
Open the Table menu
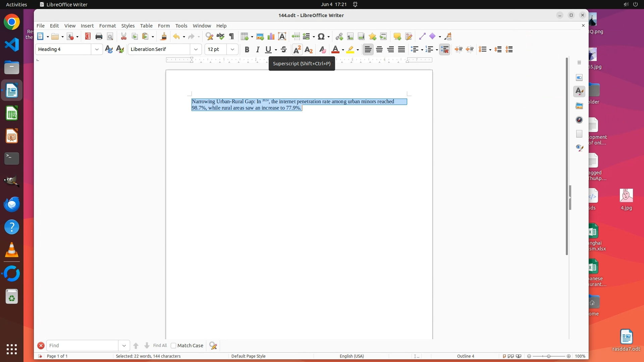click(146, 26)
